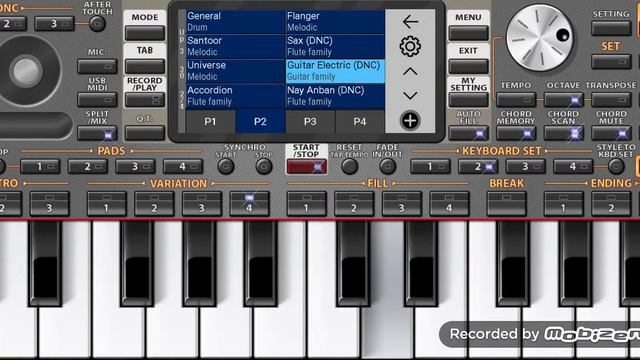Open the gear settings icon in the display

coord(410,46)
